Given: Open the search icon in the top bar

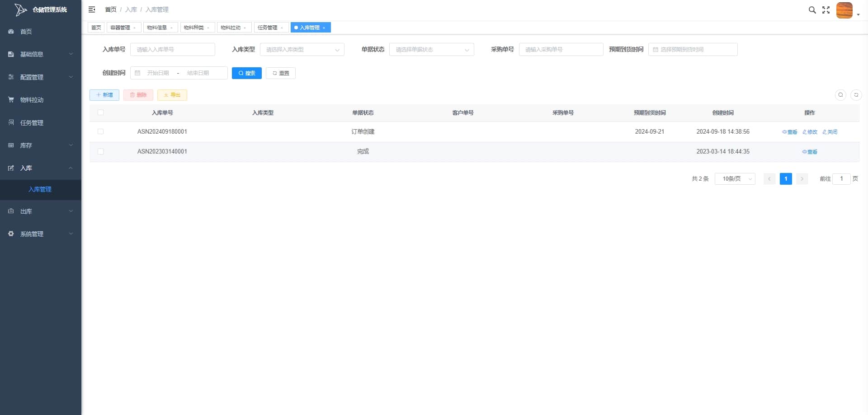Looking at the screenshot, I should coord(812,10).
